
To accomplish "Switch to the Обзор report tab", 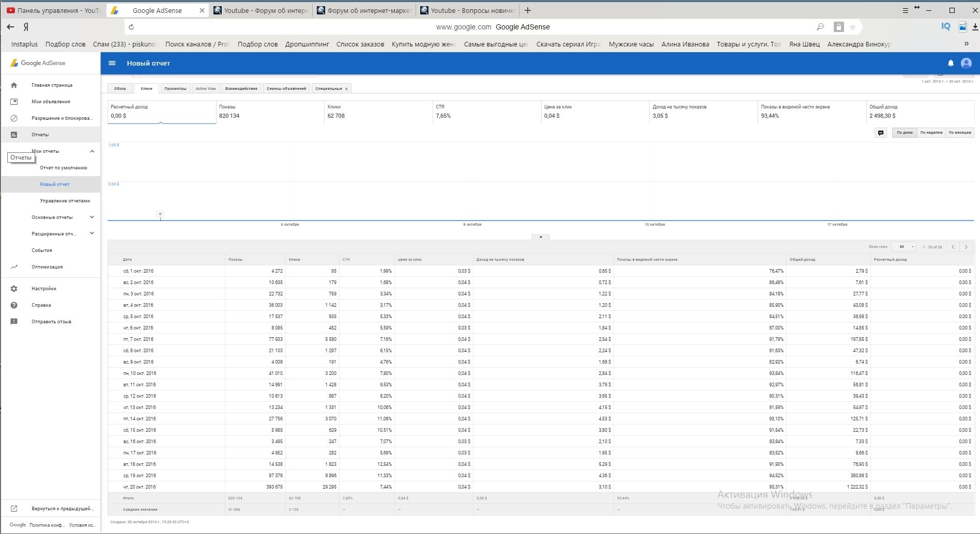I will click(x=120, y=89).
